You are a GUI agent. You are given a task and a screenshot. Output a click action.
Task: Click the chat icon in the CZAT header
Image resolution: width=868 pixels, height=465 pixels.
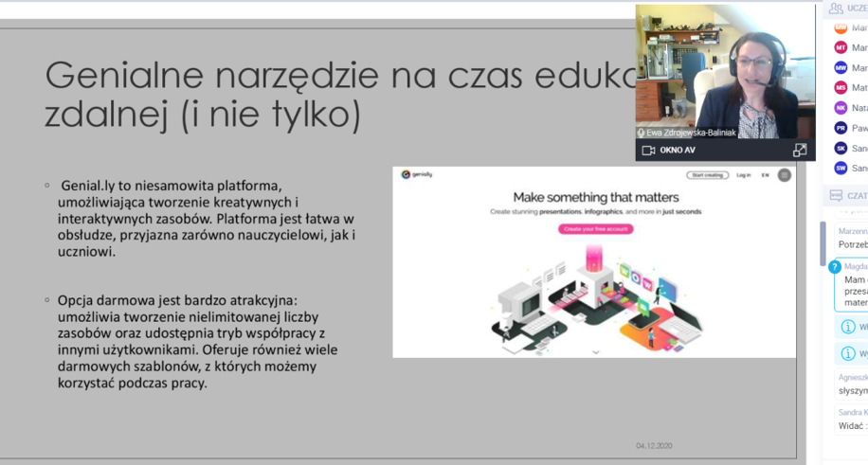835,196
